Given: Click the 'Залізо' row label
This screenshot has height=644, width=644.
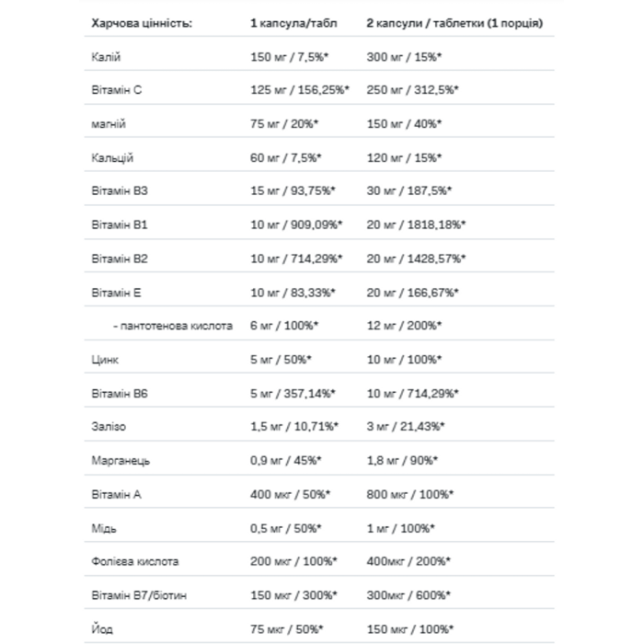Looking at the screenshot, I should (x=109, y=427).
